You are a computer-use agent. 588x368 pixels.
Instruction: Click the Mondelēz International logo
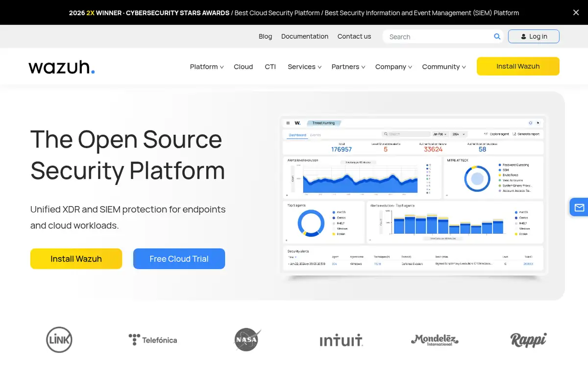[435, 340]
